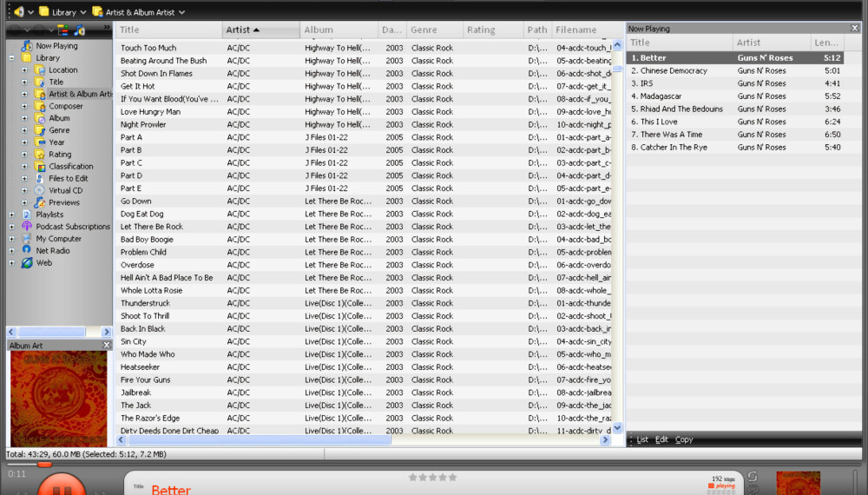The height and width of the screenshot is (495, 868).
Task: Expand the sidebar toolbar overflow chevron
Action: [x=106, y=27]
